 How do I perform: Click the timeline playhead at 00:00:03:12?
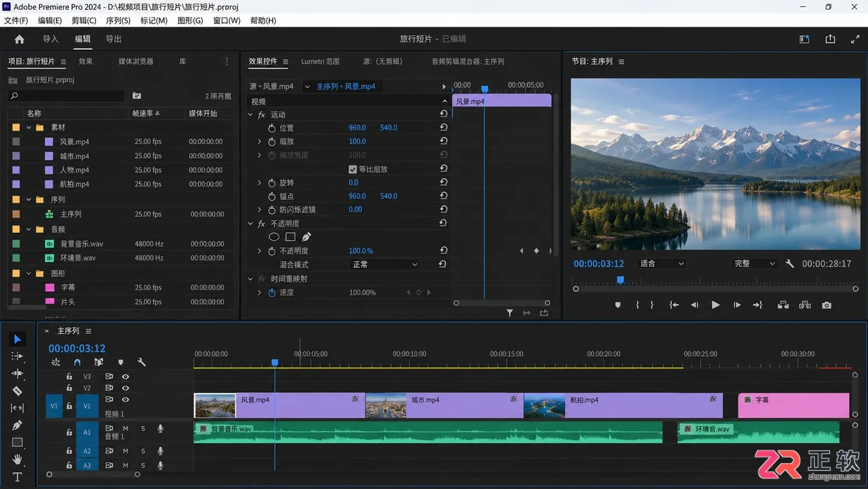[x=275, y=363]
